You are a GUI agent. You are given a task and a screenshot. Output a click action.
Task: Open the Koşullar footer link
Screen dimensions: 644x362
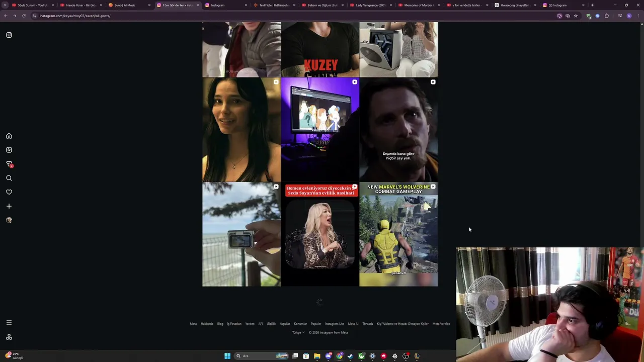tap(285, 324)
